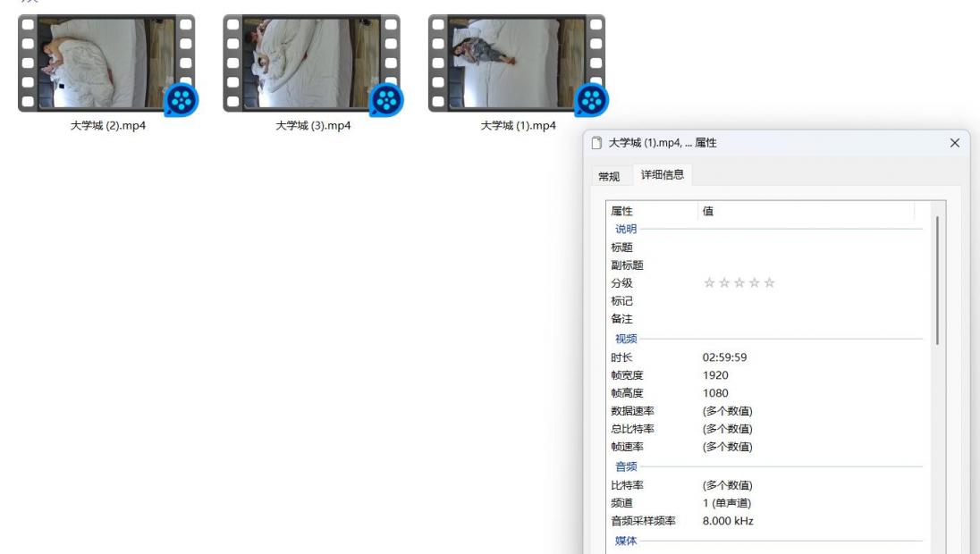Screen dimensions: 980x554
Task: Click the frame width value 1920
Action: pos(715,375)
